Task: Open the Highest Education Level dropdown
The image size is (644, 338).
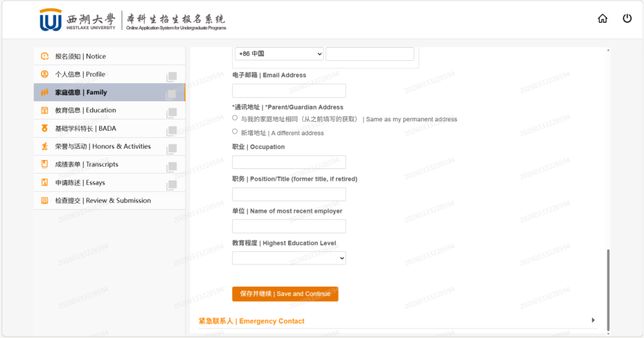Action: [x=289, y=258]
